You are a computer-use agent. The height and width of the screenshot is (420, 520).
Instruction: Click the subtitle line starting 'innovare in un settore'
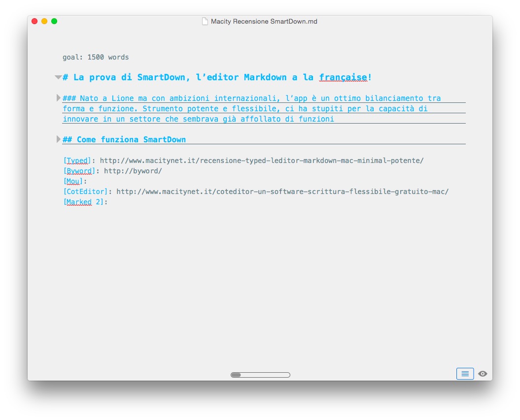(x=198, y=119)
